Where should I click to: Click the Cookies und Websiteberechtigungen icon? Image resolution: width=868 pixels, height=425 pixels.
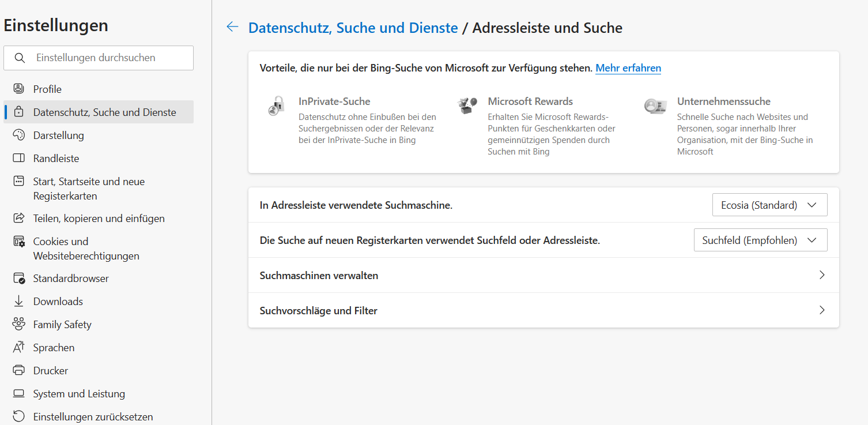tap(19, 241)
